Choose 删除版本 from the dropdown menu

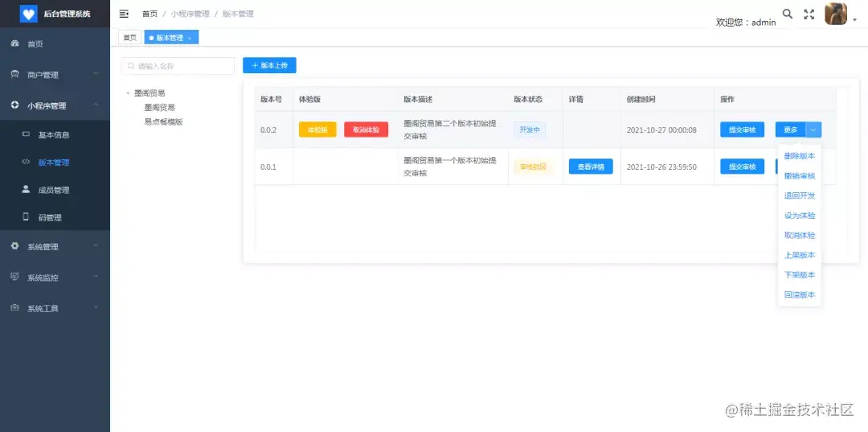click(x=800, y=155)
